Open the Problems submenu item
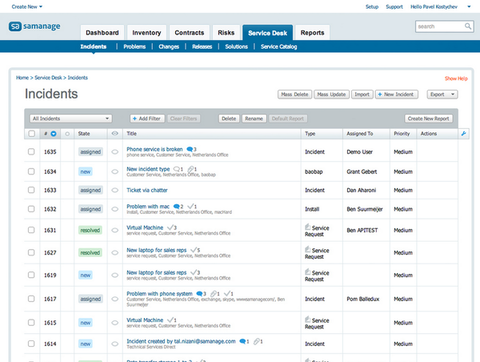Image resolution: width=480 pixels, height=362 pixels. pyautogui.click(x=135, y=47)
